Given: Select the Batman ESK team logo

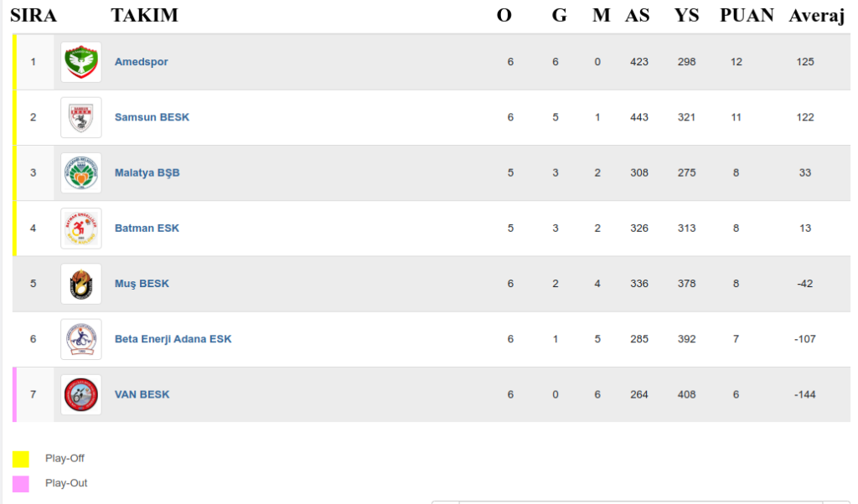Looking at the screenshot, I should click(81, 228).
